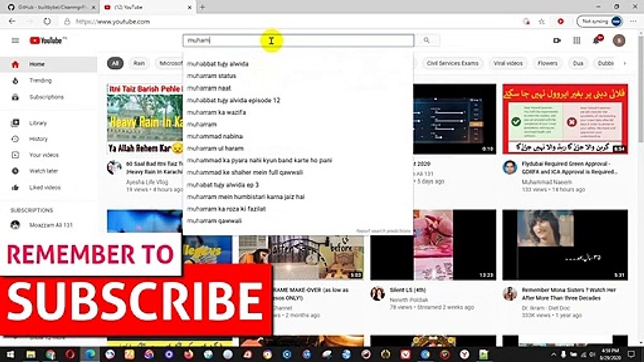Viewport: 644px width, 362px height.
Task: Choose suggestion 'muharram ka wazifa'
Action: pos(298,112)
